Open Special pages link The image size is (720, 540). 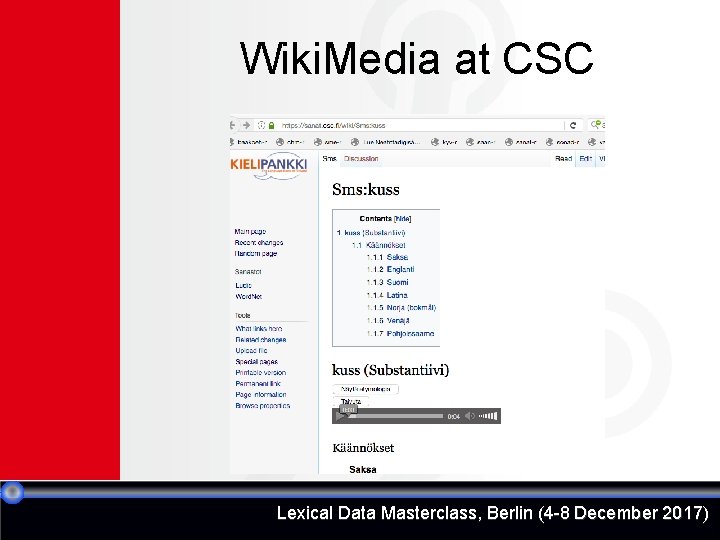[256, 361]
